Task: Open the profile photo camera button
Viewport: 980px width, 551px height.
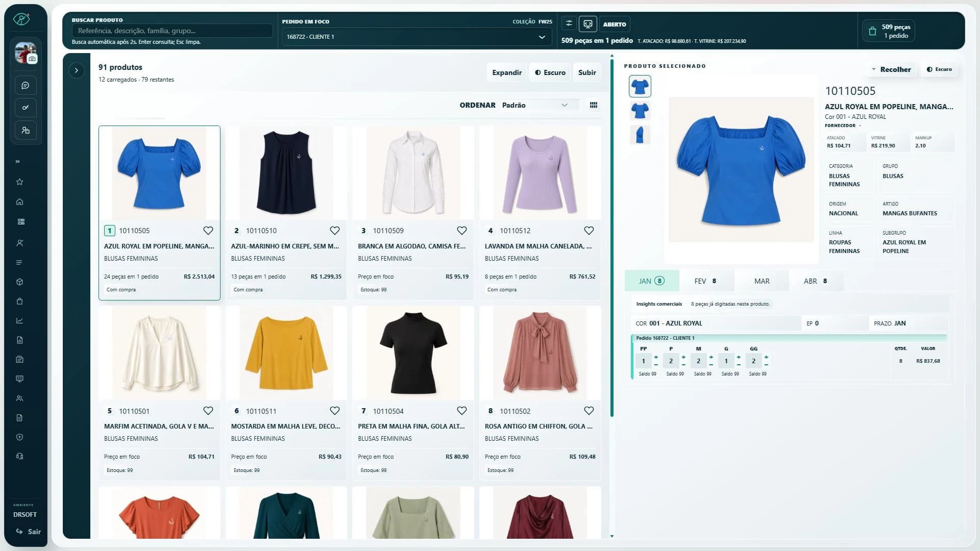Action: pyautogui.click(x=32, y=59)
